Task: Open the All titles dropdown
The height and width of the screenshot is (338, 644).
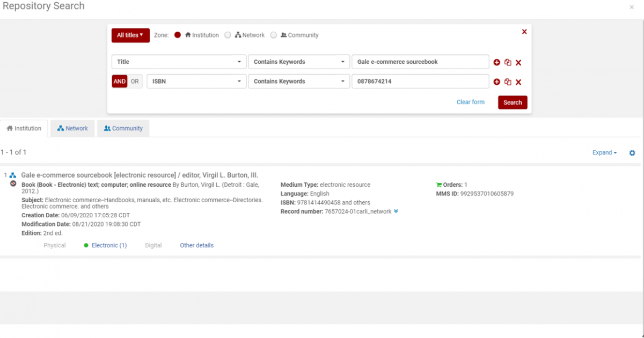Action: [130, 35]
